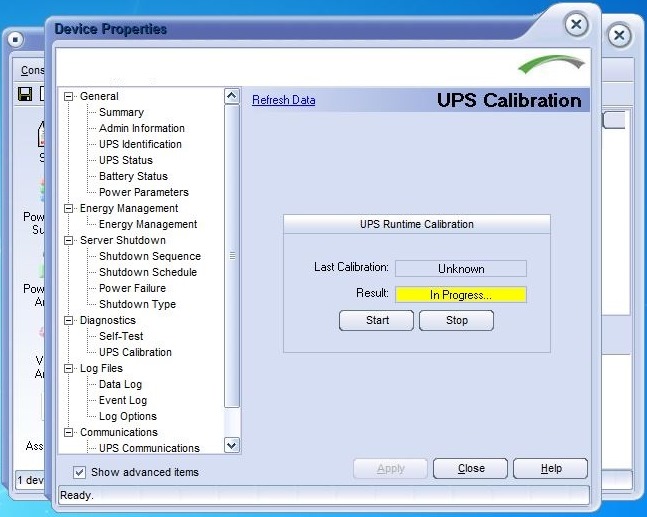Open Shutdown Sequence settings

click(x=150, y=256)
